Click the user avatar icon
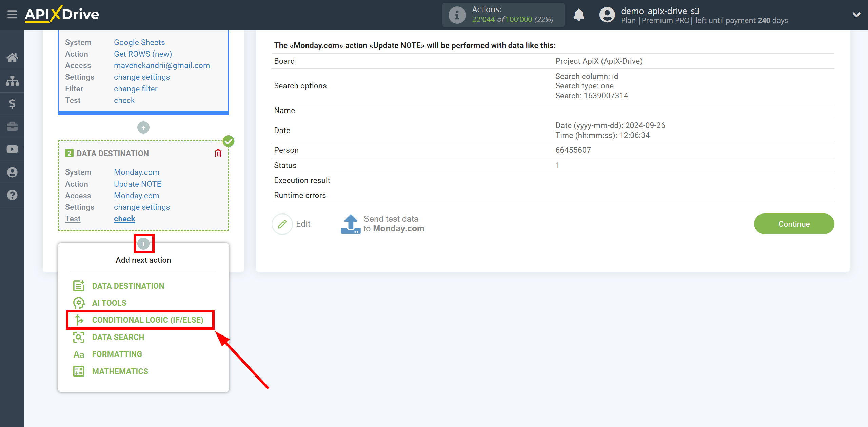Viewport: 868px width, 427px height. click(607, 15)
